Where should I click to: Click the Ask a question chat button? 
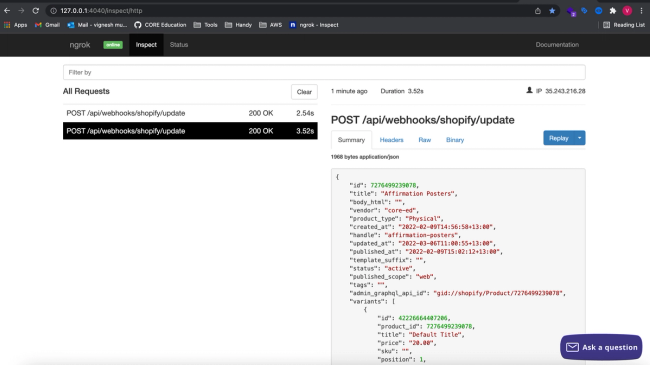pyautogui.click(x=601, y=347)
